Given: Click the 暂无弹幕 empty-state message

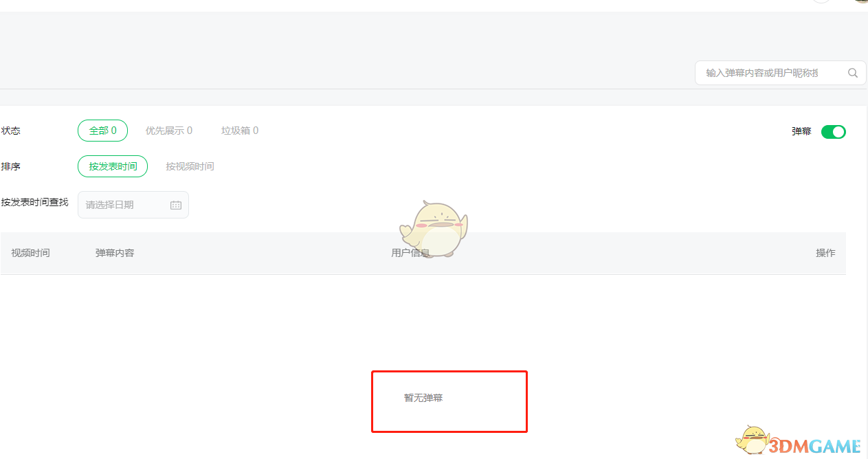Looking at the screenshot, I should pyautogui.click(x=423, y=398).
